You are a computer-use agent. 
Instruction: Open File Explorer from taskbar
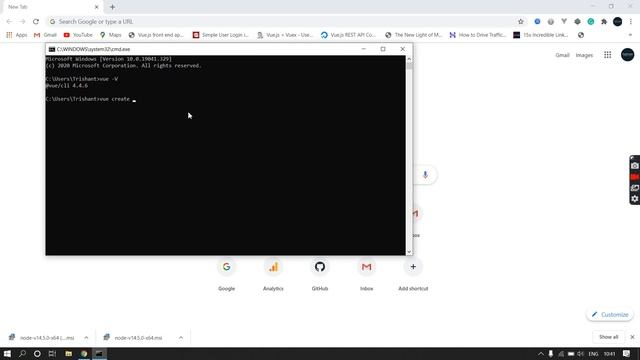69,353
